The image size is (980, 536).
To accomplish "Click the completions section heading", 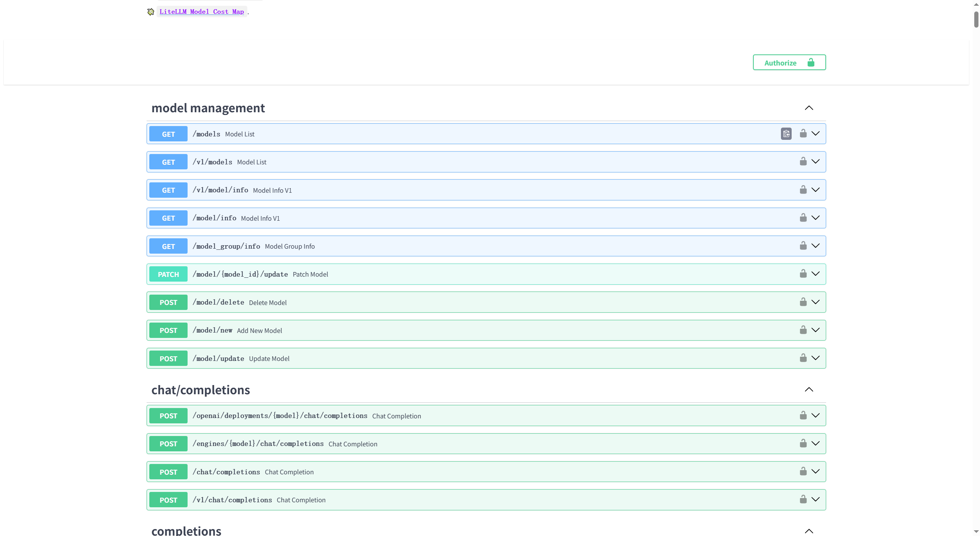I will click(186, 530).
